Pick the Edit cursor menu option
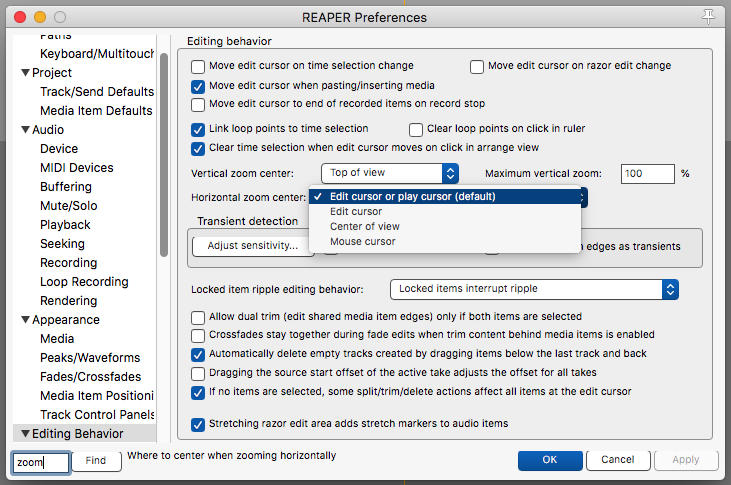Image resolution: width=731 pixels, height=485 pixels. (x=356, y=212)
